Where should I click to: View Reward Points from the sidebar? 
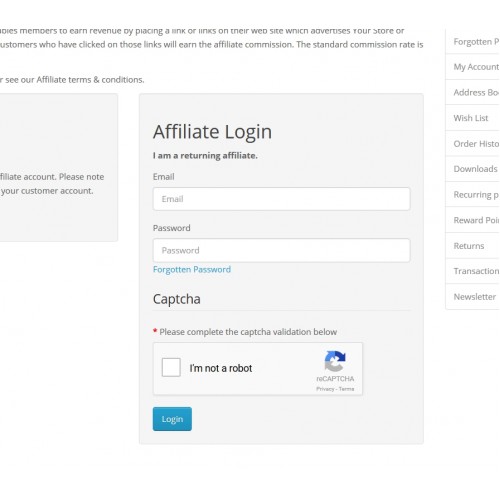(x=472, y=220)
